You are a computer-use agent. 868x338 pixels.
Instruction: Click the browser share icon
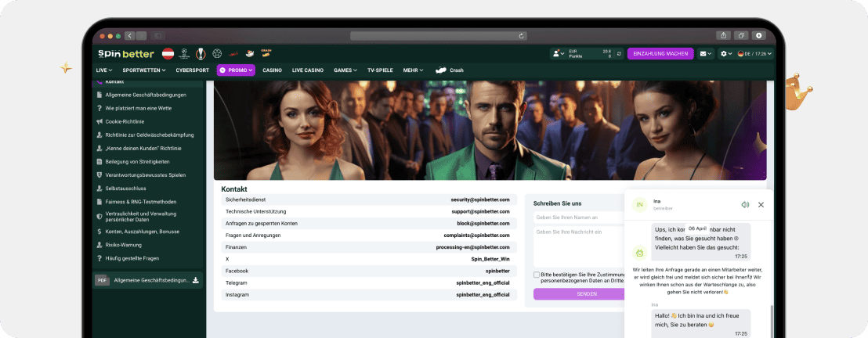723,35
